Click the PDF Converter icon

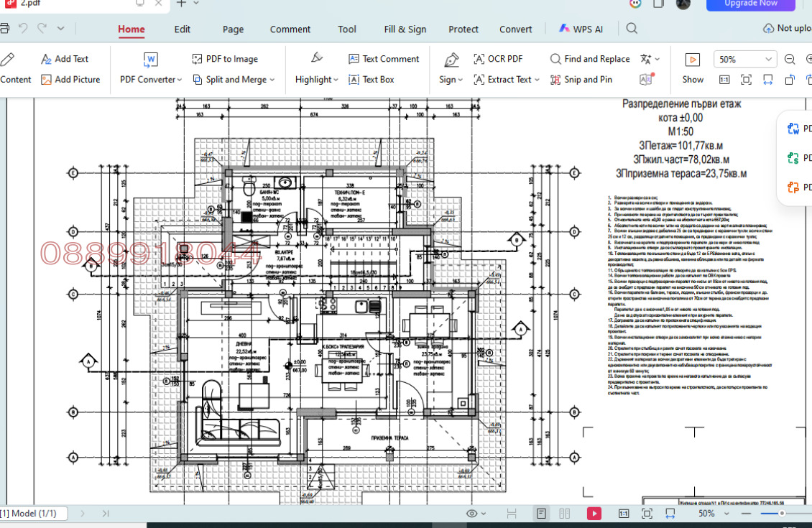[151, 60]
